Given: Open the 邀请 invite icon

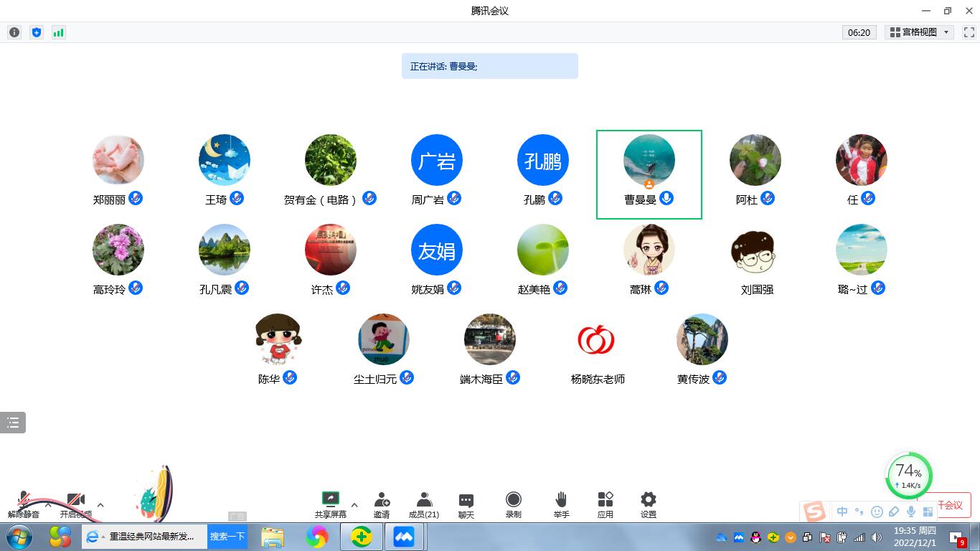Looking at the screenshot, I should coord(382,504).
